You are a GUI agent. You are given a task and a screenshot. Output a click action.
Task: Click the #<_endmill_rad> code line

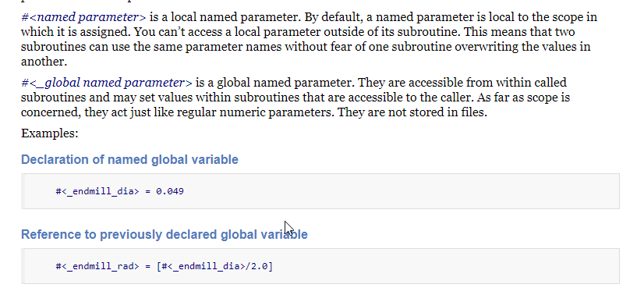(164, 266)
